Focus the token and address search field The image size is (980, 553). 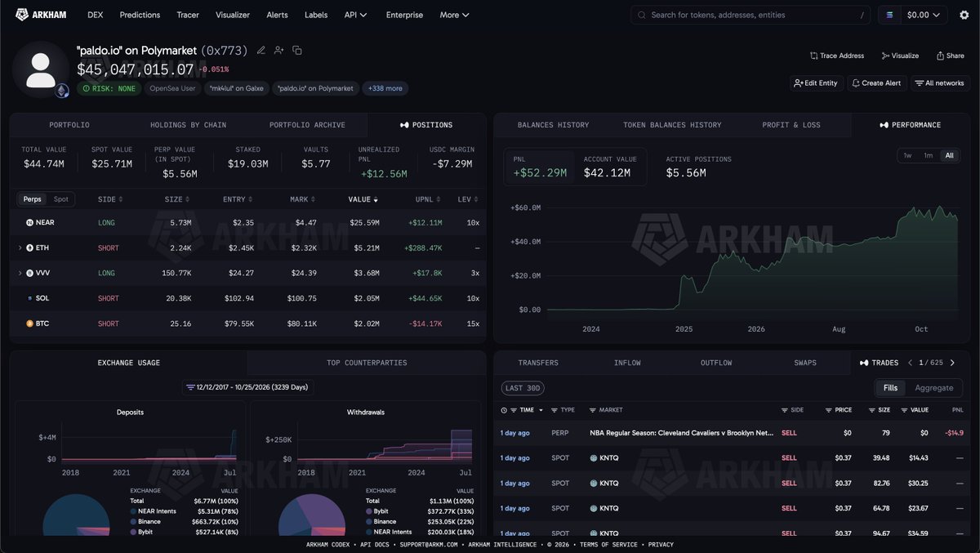pos(751,15)
